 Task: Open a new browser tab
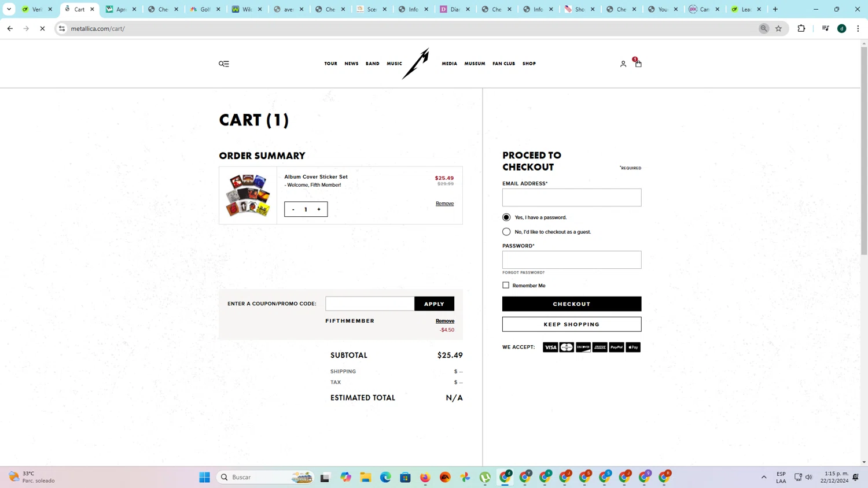pos(775,9)
